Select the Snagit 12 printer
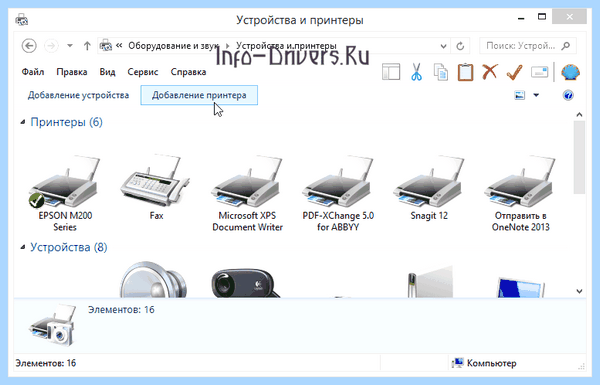The image size is (600, 385). (x=429, y=188)
